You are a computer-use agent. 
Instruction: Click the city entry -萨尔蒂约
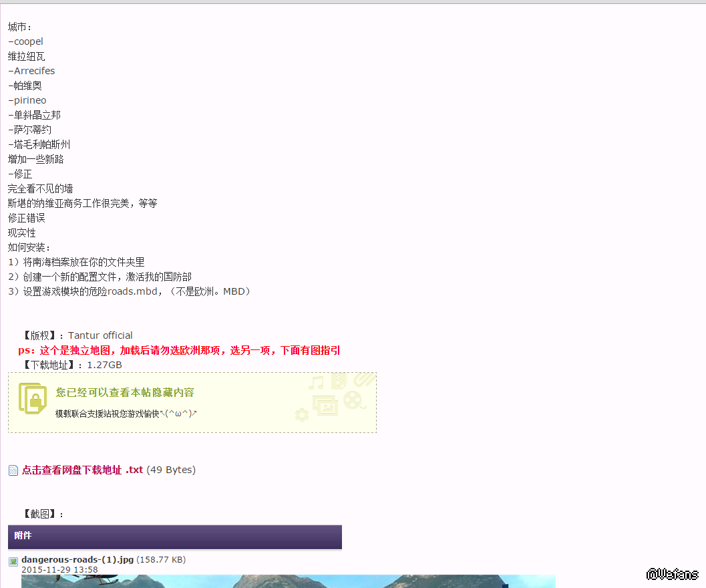tap(29, 130)
